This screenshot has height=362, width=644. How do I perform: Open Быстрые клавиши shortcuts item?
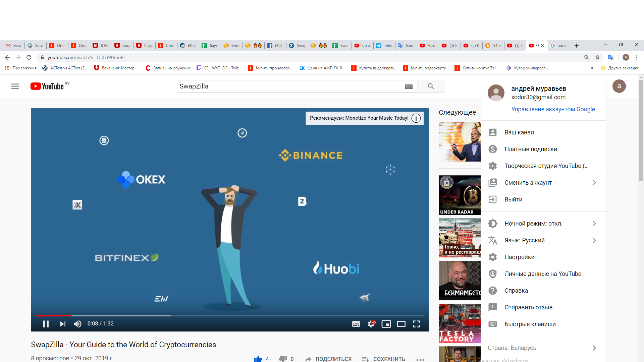[543, 324]
